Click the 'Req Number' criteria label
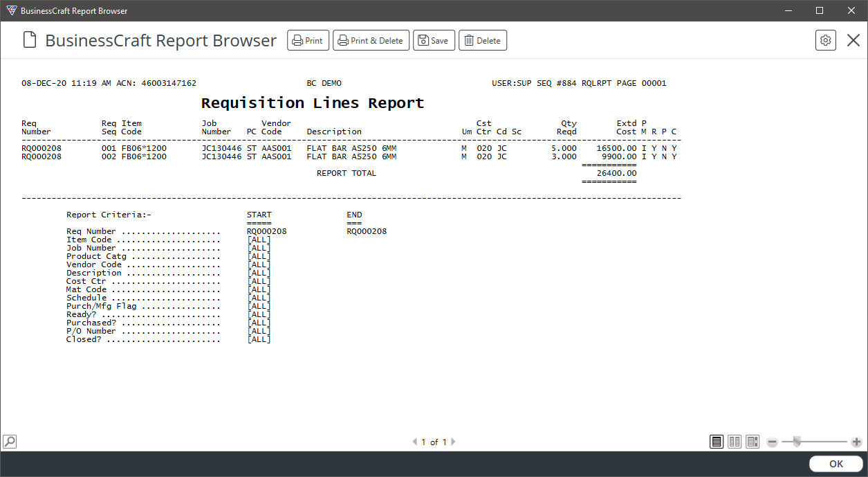Viewport: 868px width, 477px height. point(91,231)
